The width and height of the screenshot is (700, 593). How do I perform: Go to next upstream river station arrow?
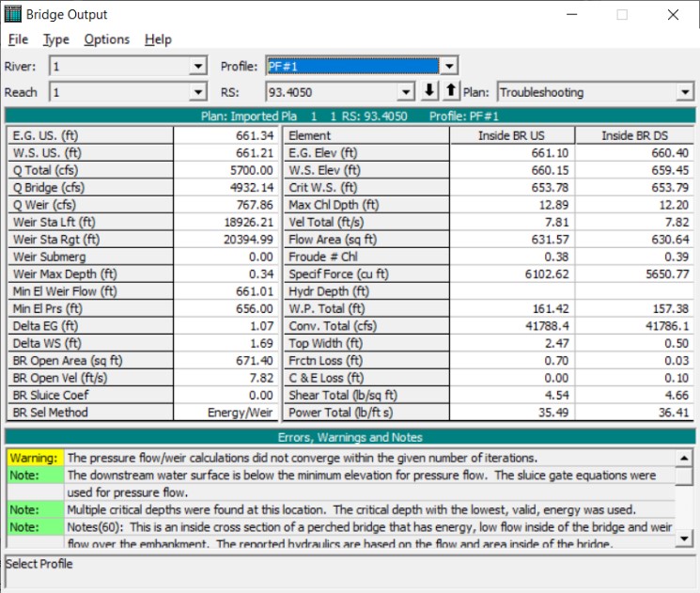point(451,91)
